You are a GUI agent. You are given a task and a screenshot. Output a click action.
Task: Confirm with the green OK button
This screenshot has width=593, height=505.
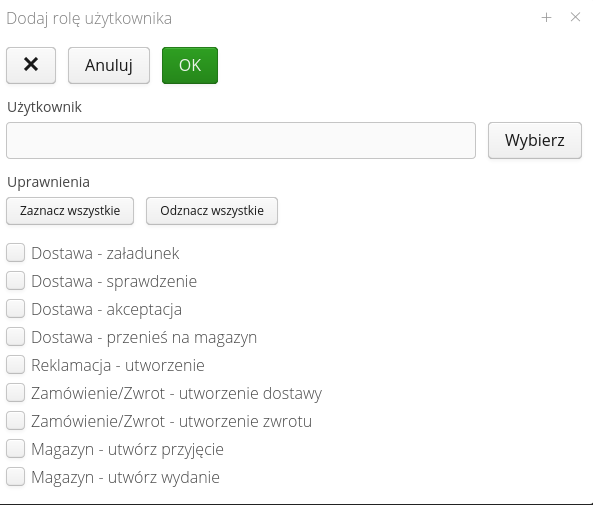pyautogui.click(x=190, y=65)
